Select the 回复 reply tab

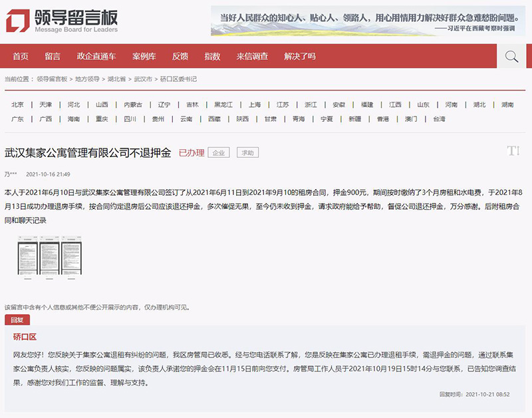[17, 320]
